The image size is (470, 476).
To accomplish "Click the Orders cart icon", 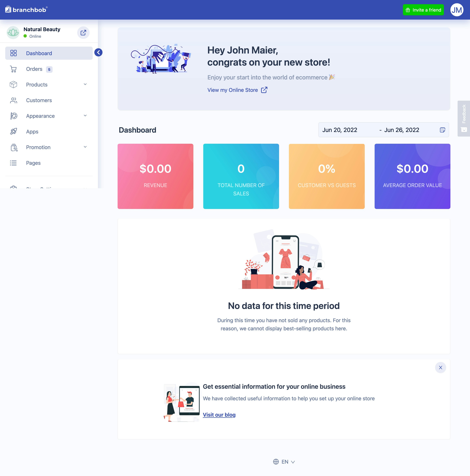I will click(x=13, y=69).
